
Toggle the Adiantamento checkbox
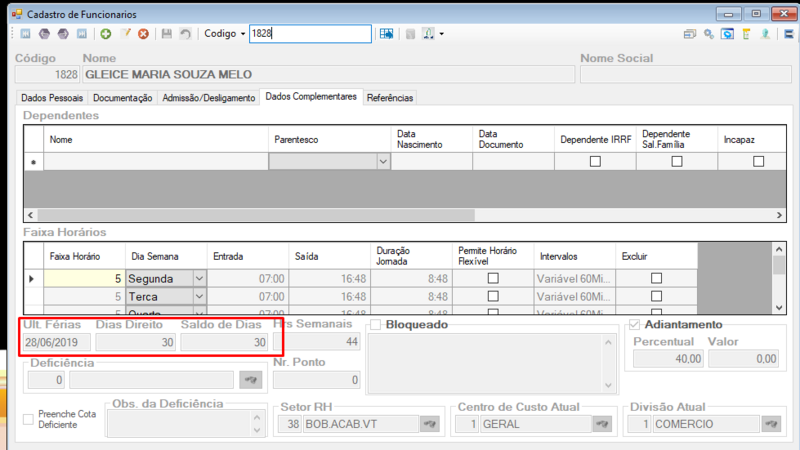coord(634,324)
